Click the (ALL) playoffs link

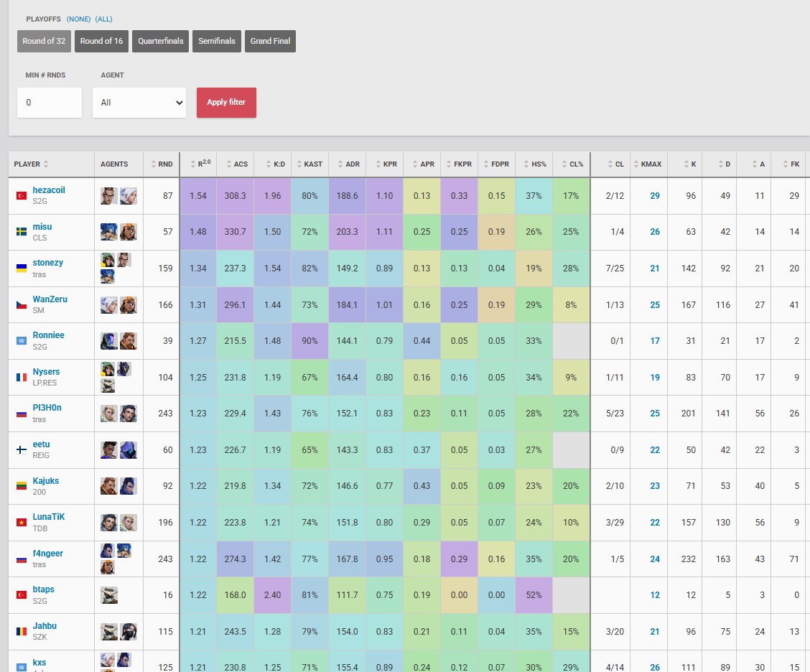coord(104,19)
